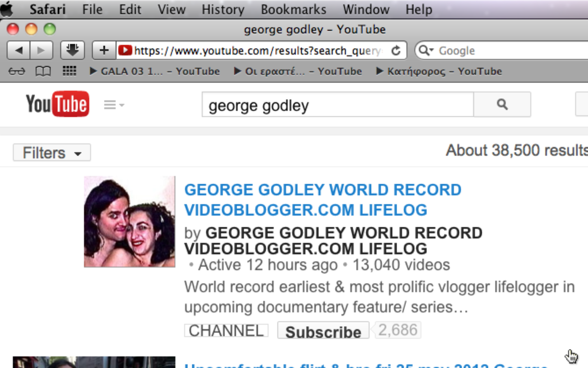Go to YouTube home via logo
The height and width of the screenshot is (368, 588).
pos(57,104)
